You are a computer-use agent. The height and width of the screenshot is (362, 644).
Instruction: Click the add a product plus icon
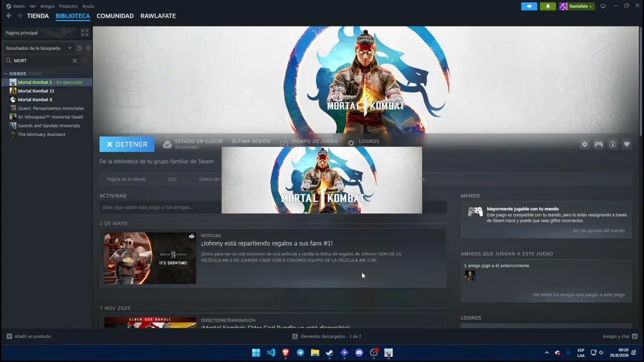pos(9,336)
